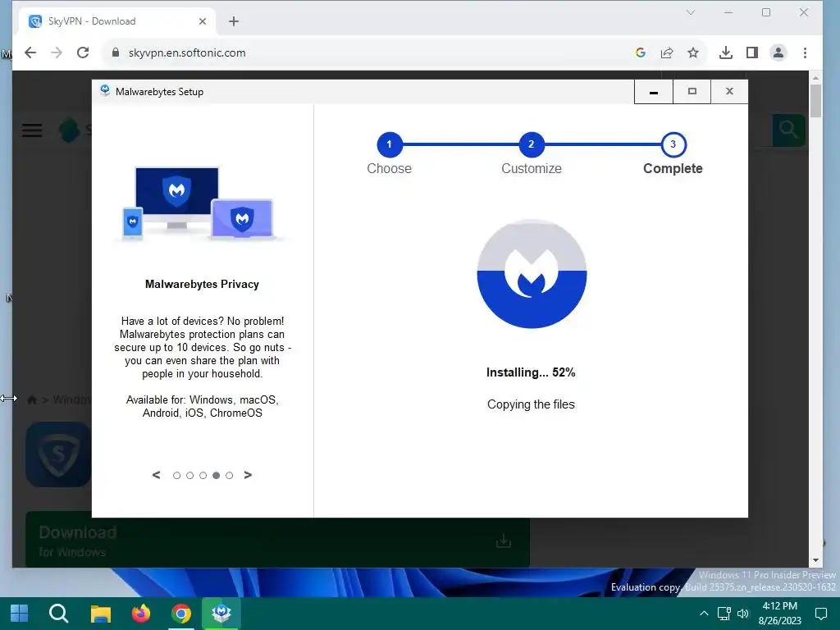This screenshot has height=630, width=840.
Task: Toggle Chrome side panel
Action: click(x=752, y=52)
